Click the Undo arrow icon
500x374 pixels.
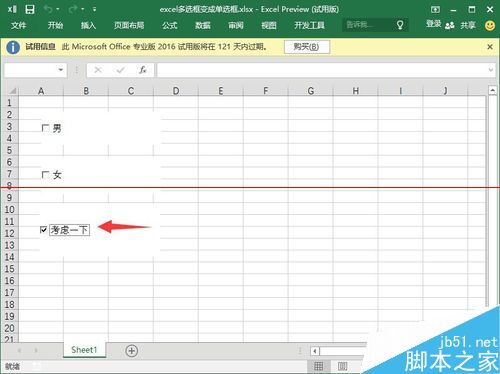click(x=48, y=9)
